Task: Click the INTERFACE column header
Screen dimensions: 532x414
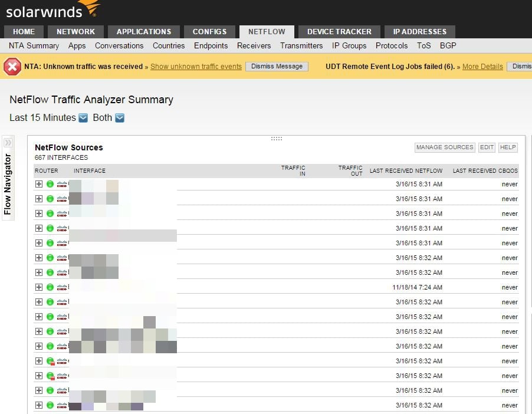Action: coord(90,170)
